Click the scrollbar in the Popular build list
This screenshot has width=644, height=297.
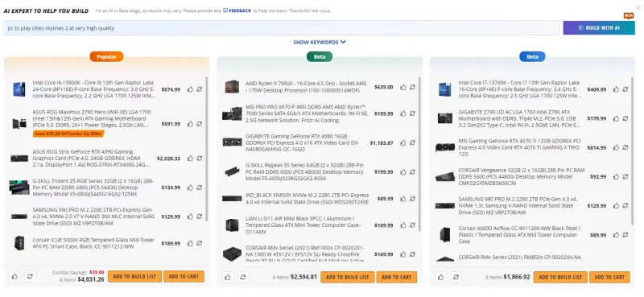206,149
